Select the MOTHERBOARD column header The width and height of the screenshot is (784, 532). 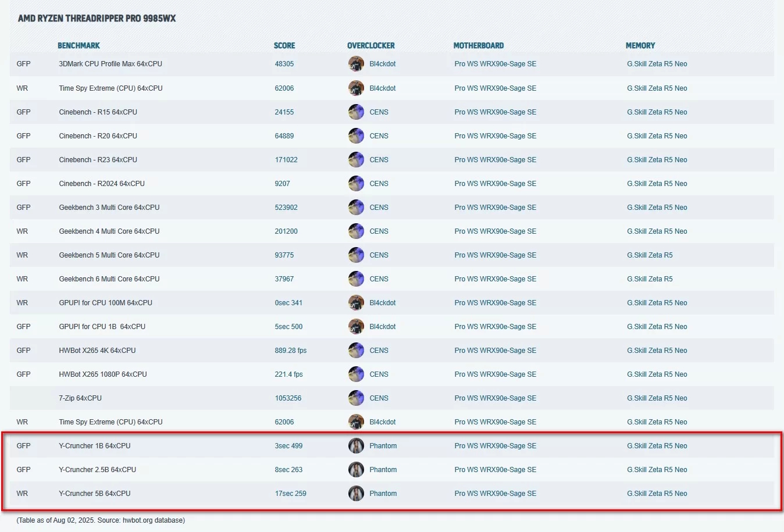click(478, 45)
